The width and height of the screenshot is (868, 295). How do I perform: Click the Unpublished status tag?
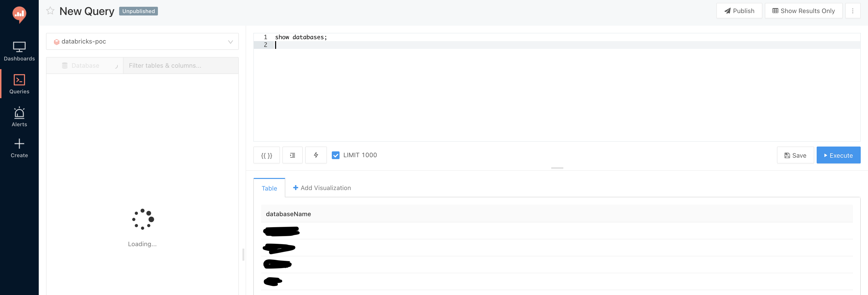[x=139, y=11]
